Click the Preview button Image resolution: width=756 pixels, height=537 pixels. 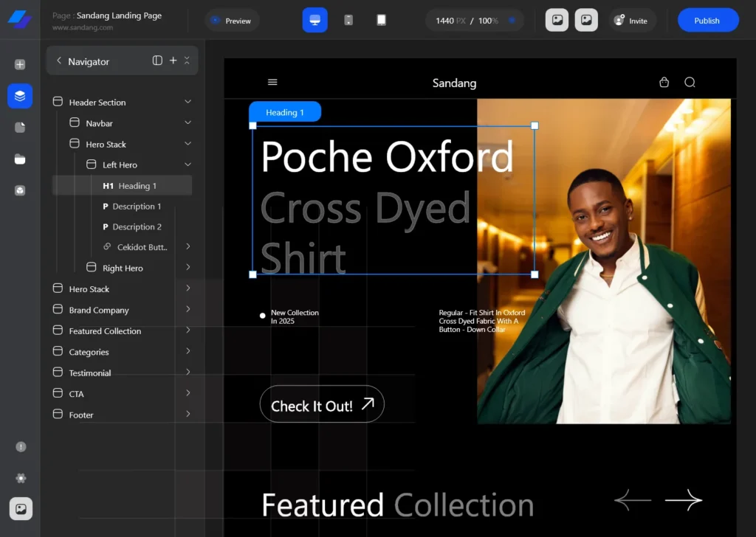(x=232, y=21)
